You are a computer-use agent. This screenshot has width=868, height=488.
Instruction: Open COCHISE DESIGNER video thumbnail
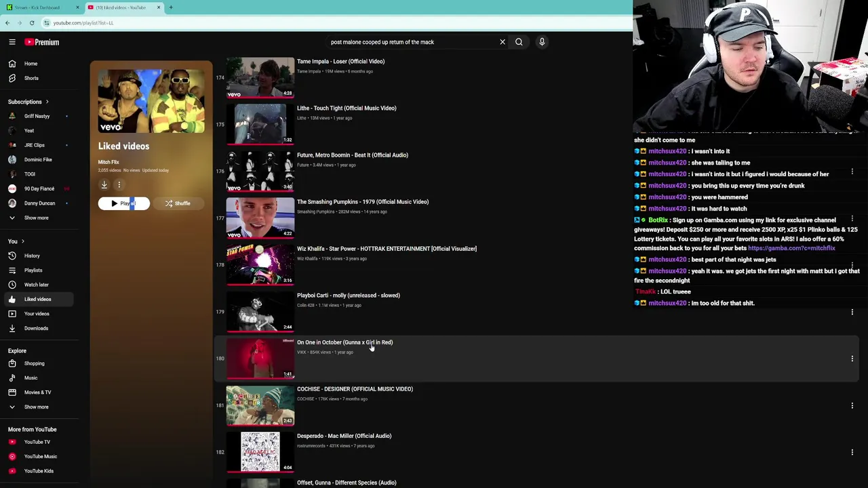(260, 405)
